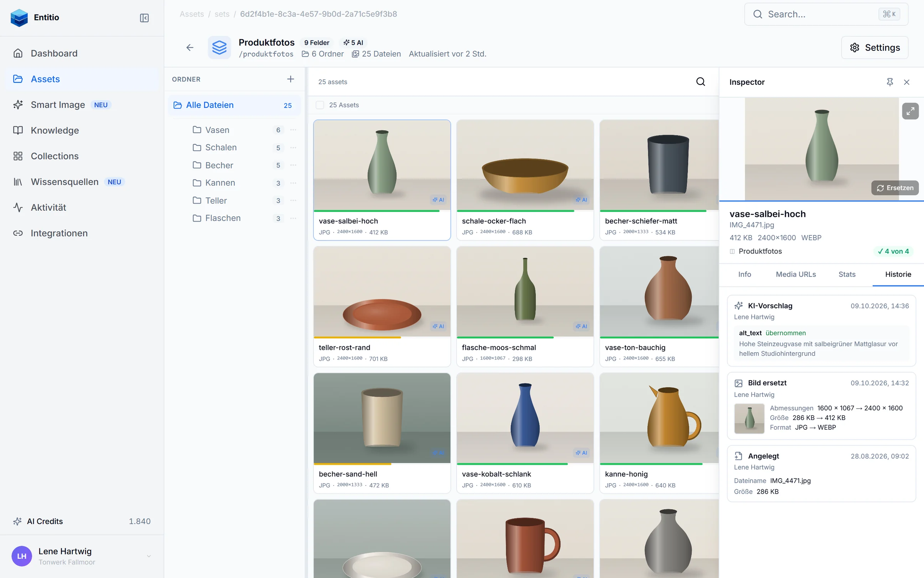The image size is (924, 578).
Task: Pin the Inspector panel
Action: [x=890, y=82]
